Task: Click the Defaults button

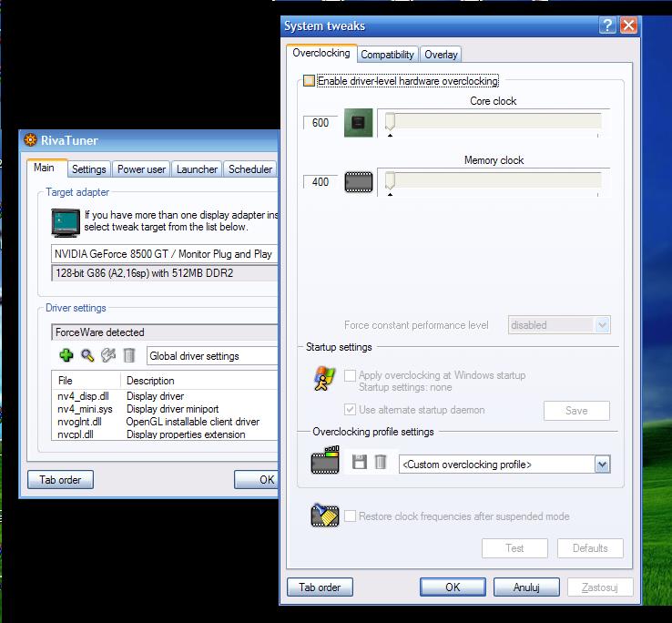Action: 590,548
